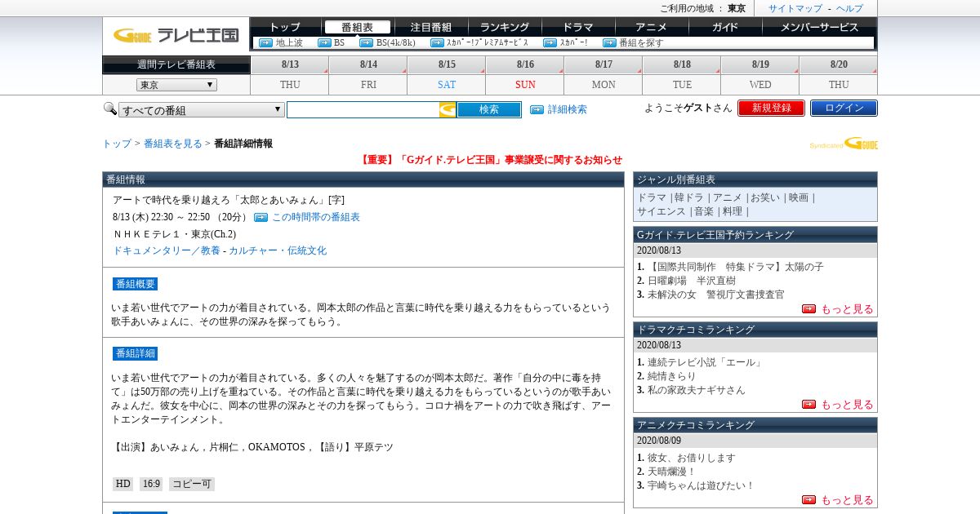Open the 東京 region dropdown
Viewport: 980px width, 514px height.
click(176, 85)
